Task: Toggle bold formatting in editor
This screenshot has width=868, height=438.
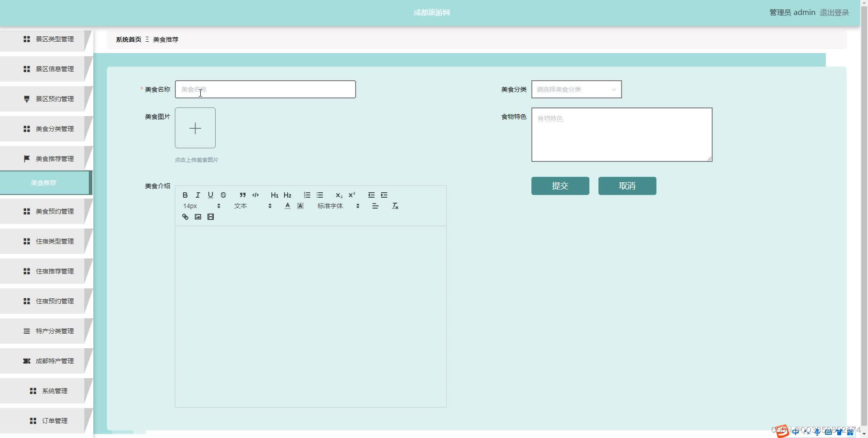Action: [185, 195]
